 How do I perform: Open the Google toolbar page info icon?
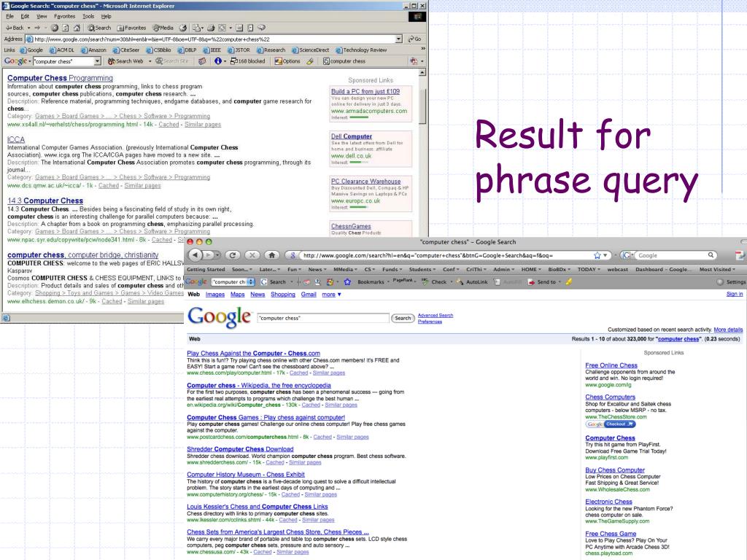pos(217,61)
